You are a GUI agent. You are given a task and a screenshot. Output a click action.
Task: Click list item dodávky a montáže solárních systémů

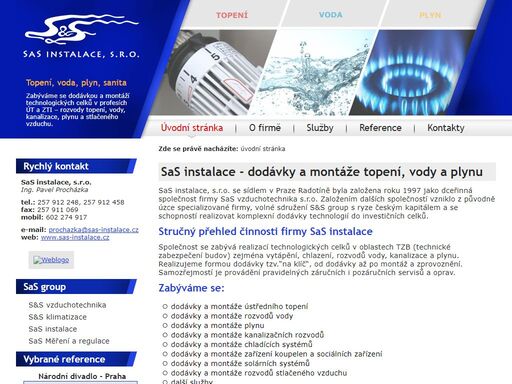(240, 363)
